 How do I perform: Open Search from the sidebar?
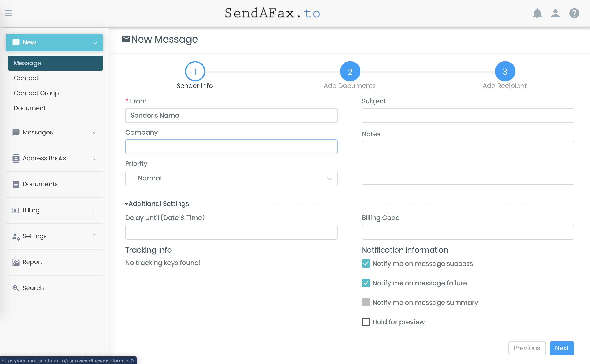tap(33, 288)
